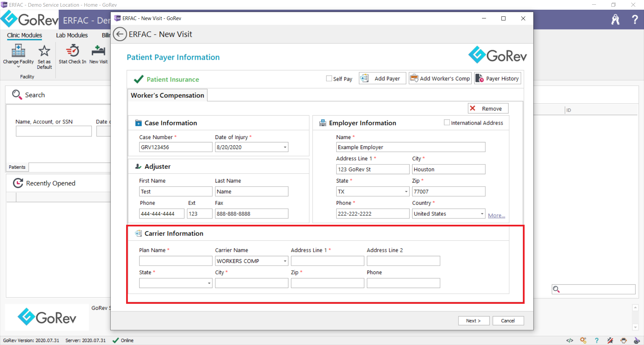
Task: Click the employer Phone field
Action: click(x=373, y=214)
